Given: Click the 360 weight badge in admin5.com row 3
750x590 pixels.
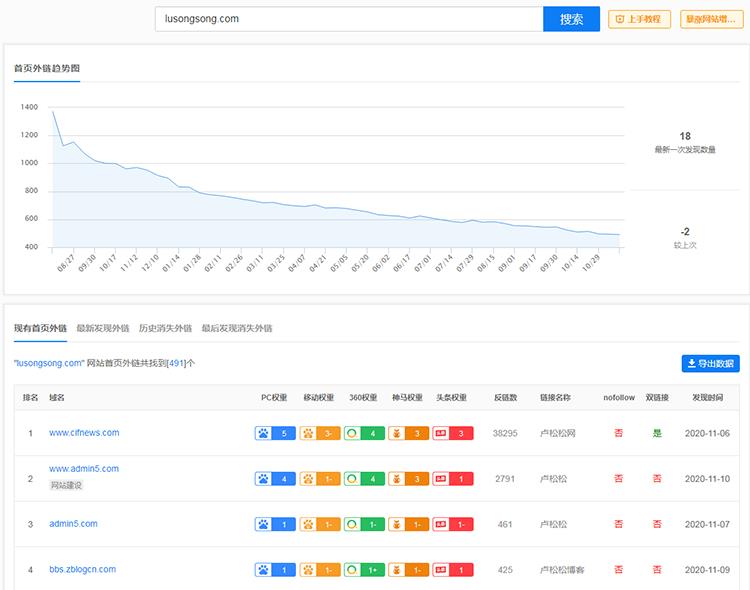Looking at the screenshot, I should (x=364, y=524).
